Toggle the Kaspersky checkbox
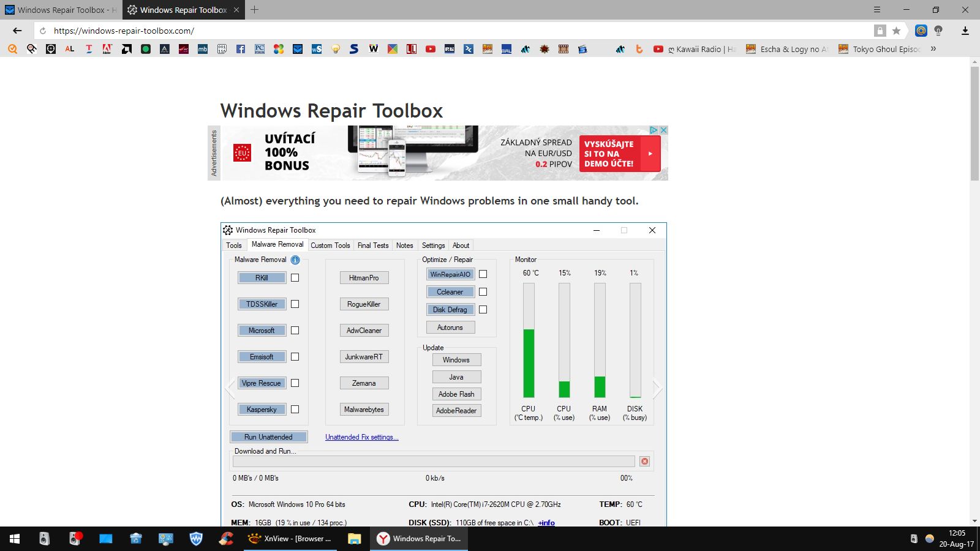The width and height of the screenshot is (980, 551). pos(295,410)
